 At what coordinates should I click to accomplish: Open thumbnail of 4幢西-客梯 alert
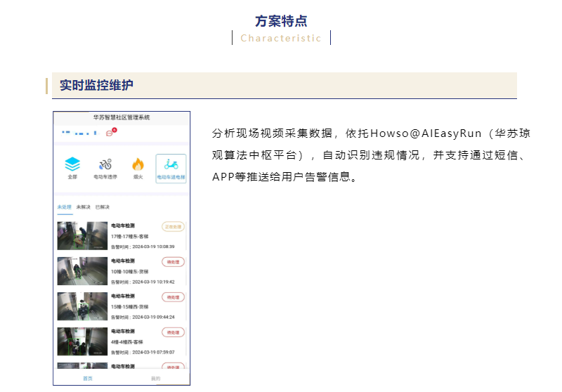point(82,341)
